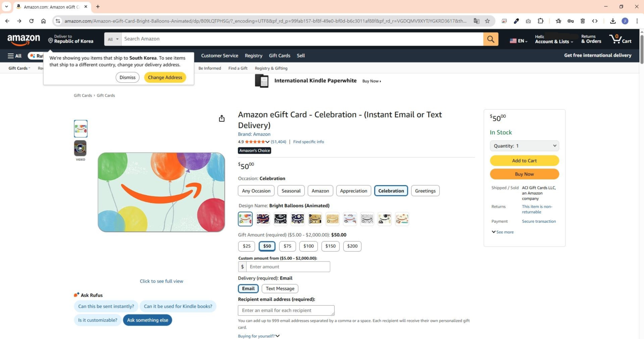Image resolution: width=644 pixels, height=339 pixels.
Task: Click the camera screenshot extension icon
Action: coord(528,21)
